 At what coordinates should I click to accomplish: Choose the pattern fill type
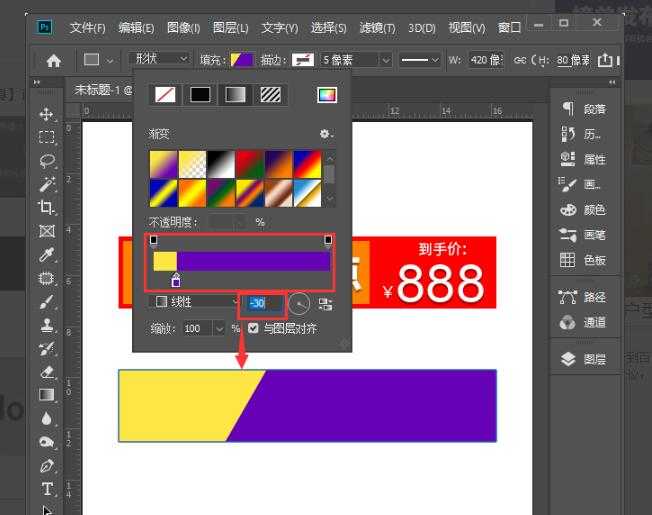tap(271, 95)
